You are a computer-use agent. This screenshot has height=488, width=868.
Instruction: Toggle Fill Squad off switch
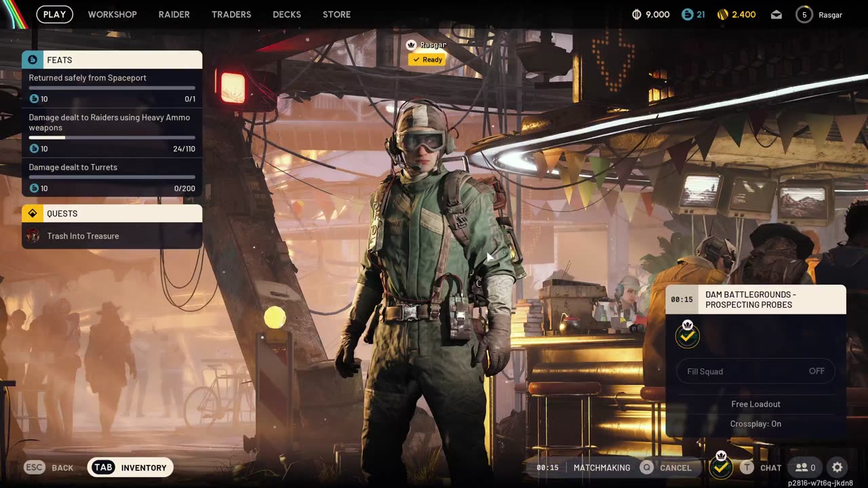coord(755,371)
